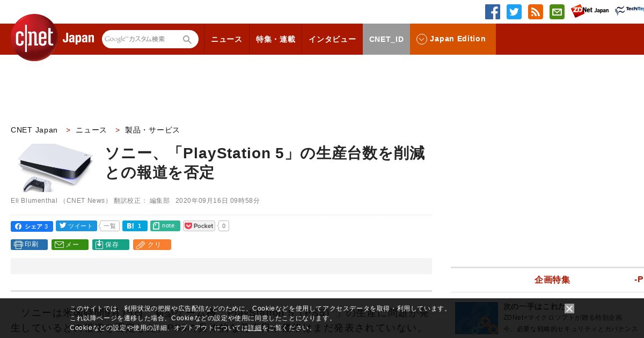The height and width of the screenshot is (338, 644).
Task: Save article to Pocket
Action: click(199, 226)
